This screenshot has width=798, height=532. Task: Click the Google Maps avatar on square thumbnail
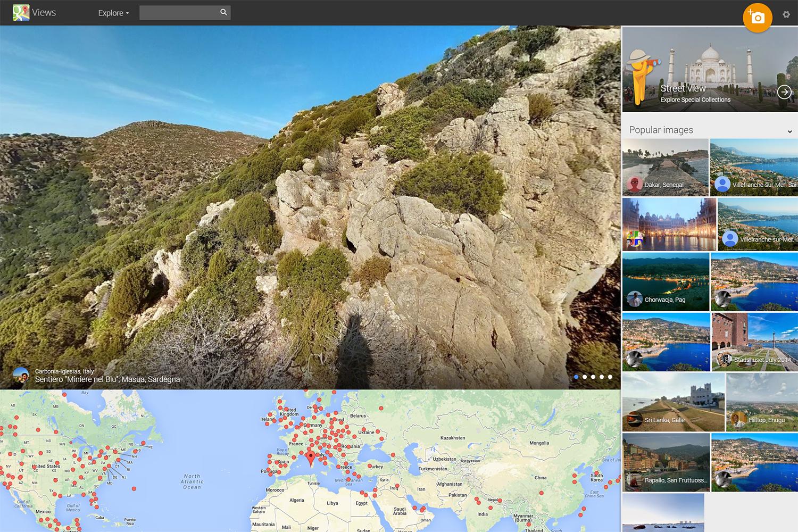[634, 239]
